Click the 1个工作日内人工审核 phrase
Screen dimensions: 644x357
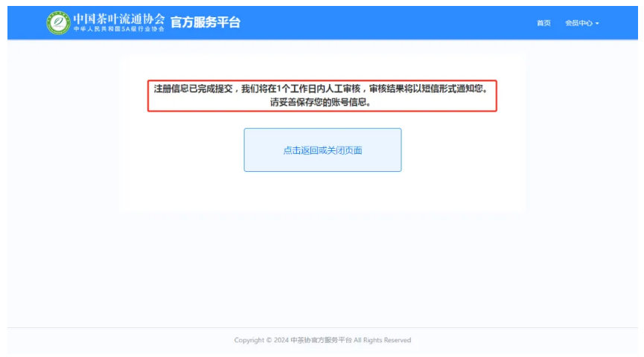pyautogui.click(x=321, y=89)
